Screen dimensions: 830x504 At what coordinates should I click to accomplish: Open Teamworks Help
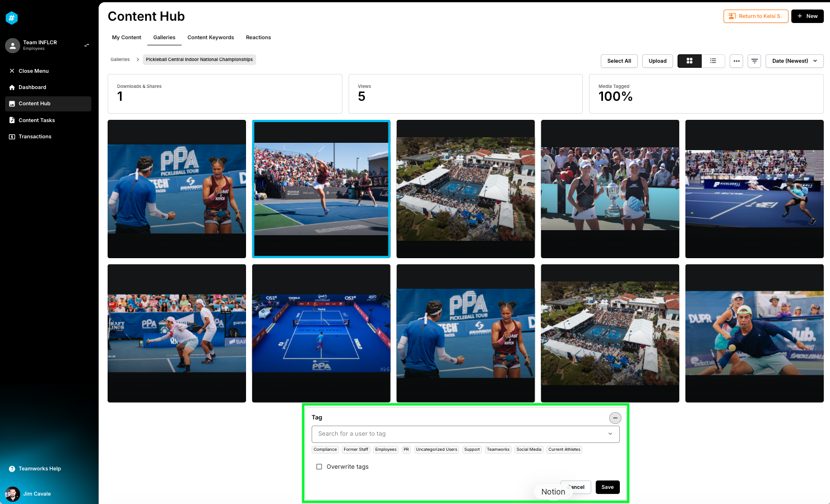pos(35,469)
